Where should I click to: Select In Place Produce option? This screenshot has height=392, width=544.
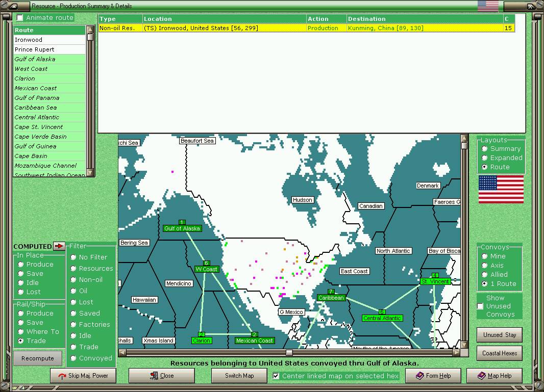click(x=21, y=264)
